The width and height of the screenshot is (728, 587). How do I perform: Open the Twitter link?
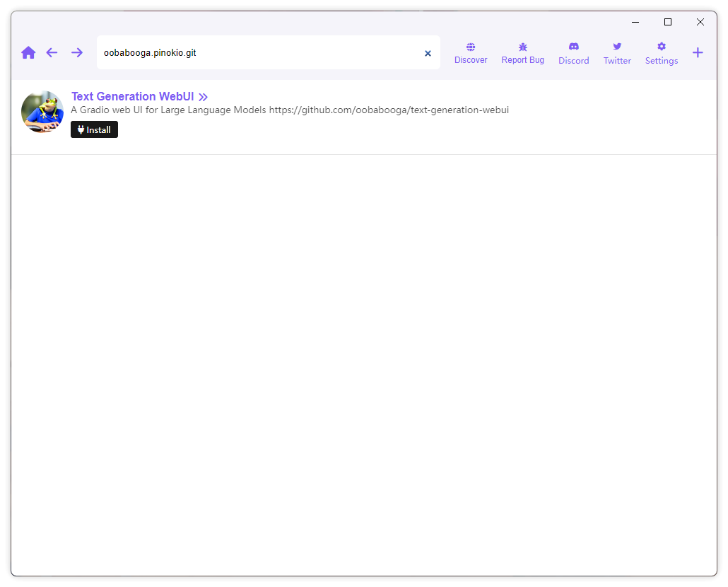(x=616, y=54)
